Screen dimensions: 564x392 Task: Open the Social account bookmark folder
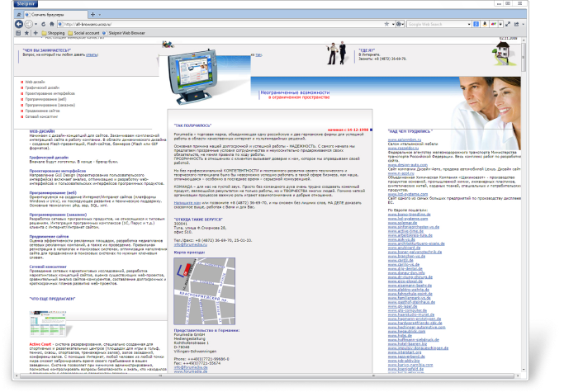coord(83,33)
